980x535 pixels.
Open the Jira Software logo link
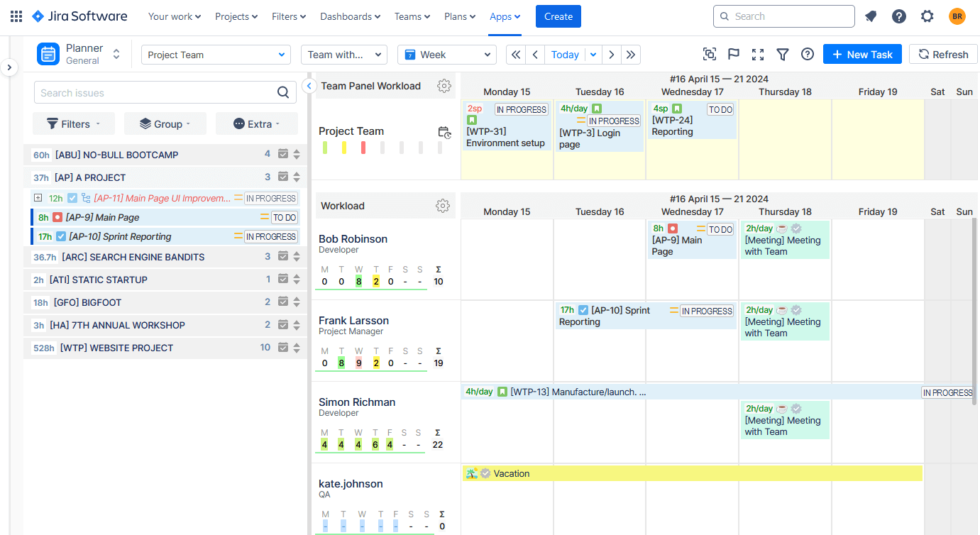pos(79,16)
